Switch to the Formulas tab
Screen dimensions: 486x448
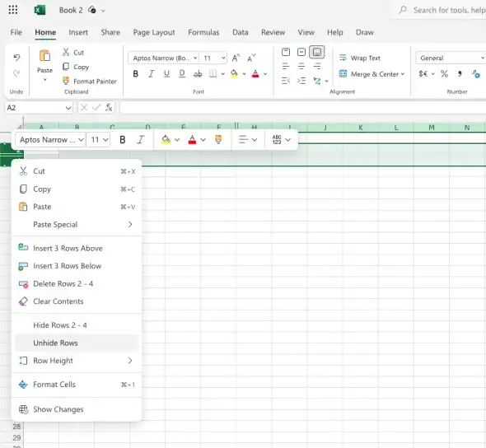tap(203, 32)
